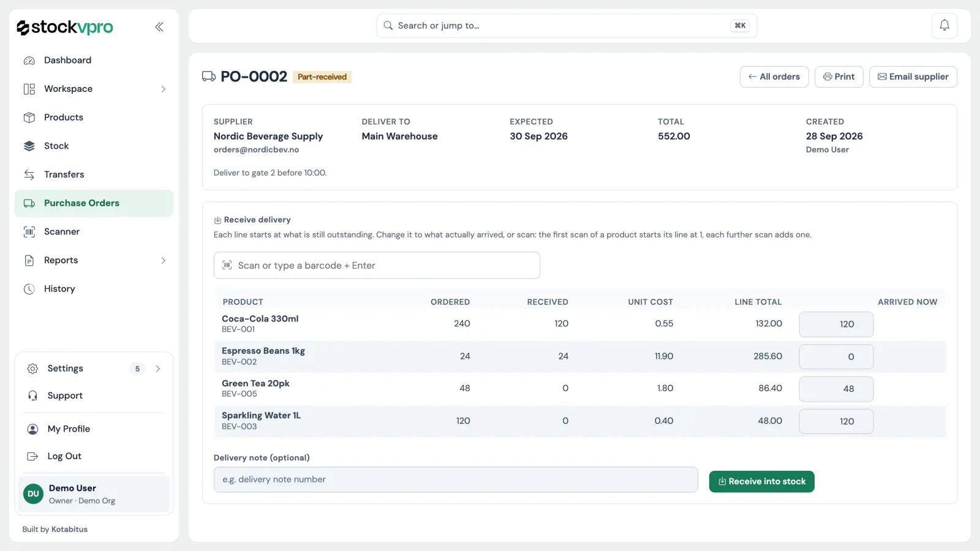Focus the Search or jump to field

click(567, 26)
